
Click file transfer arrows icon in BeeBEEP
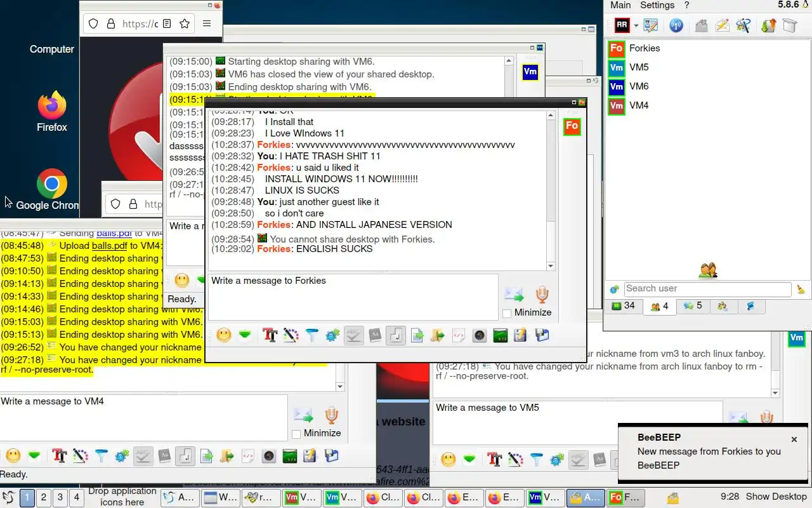coord(768,25)
